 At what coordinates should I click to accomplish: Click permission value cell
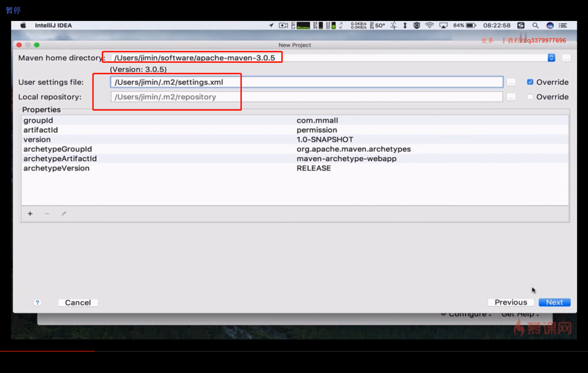[317, 130]
